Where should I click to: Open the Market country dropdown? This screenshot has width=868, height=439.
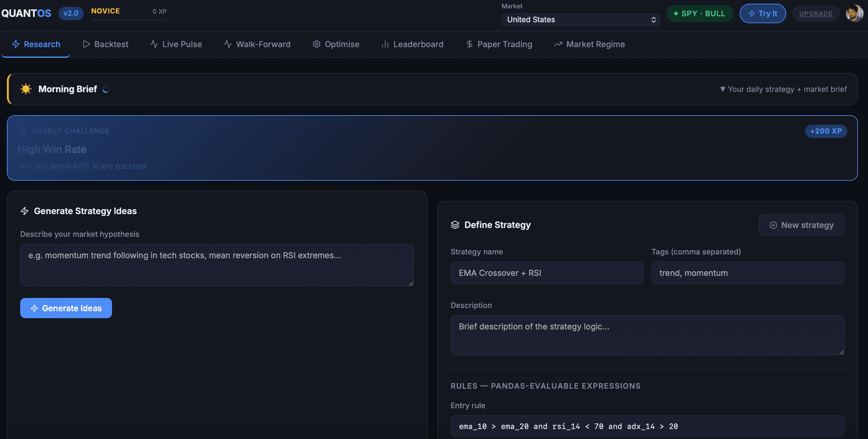[x=580, y=19]
